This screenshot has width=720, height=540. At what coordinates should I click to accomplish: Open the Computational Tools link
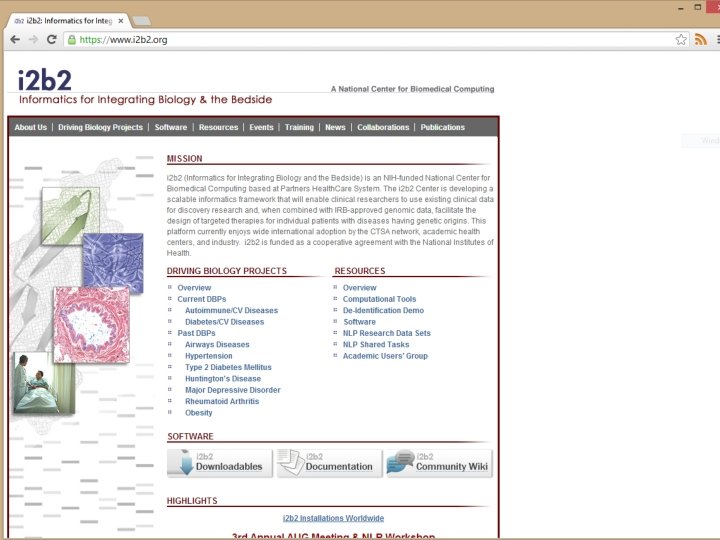(x=379, y=299)
